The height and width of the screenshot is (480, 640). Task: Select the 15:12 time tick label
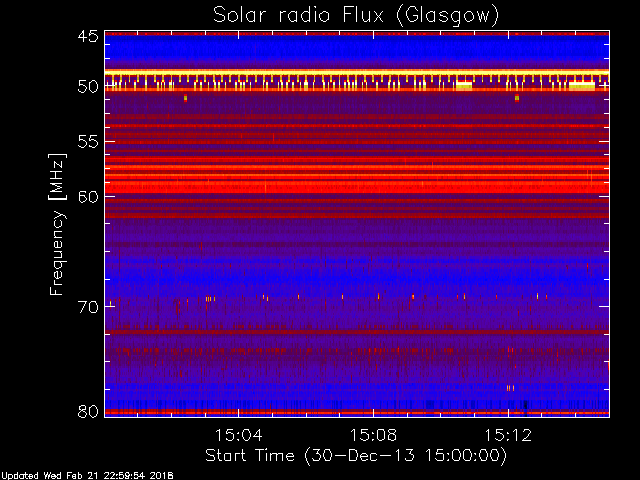click(507, 435)
